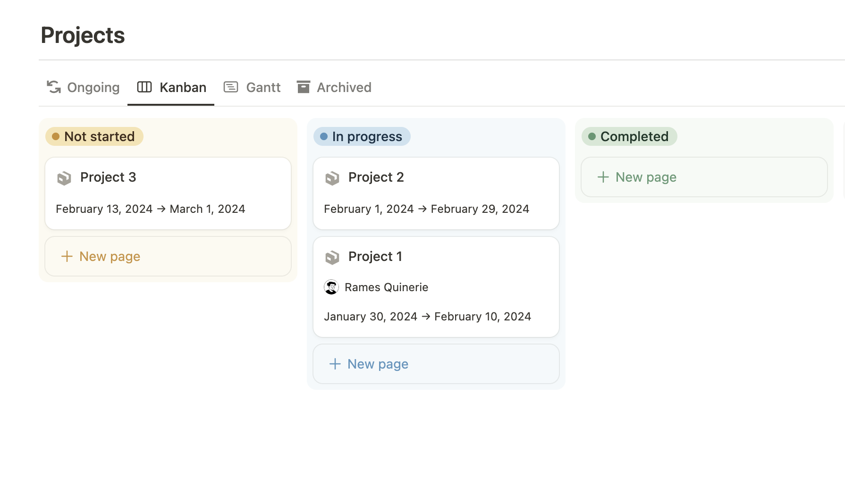Click the In progress status badge
Image resolution: width=845 pixels, height=504 pixels.
pyautogui.click(x=362, y=136)
